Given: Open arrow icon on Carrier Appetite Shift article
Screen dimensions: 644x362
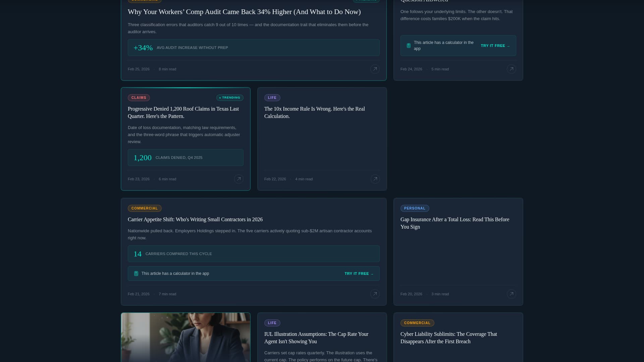Looking at the screenshot, I should 375,294.
